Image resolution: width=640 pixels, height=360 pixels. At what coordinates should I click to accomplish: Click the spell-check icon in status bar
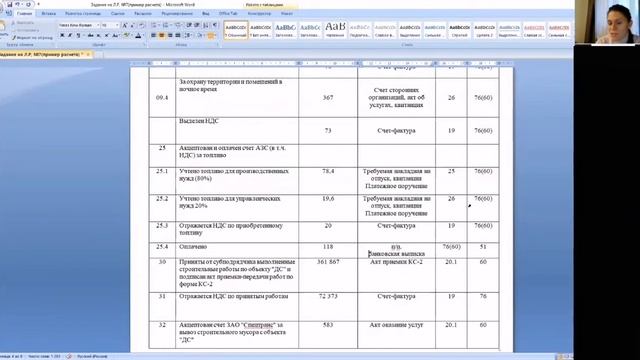click(69, 356)
